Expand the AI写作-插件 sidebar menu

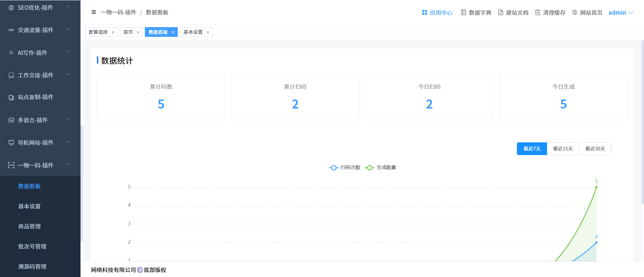(x=40, y=53)
